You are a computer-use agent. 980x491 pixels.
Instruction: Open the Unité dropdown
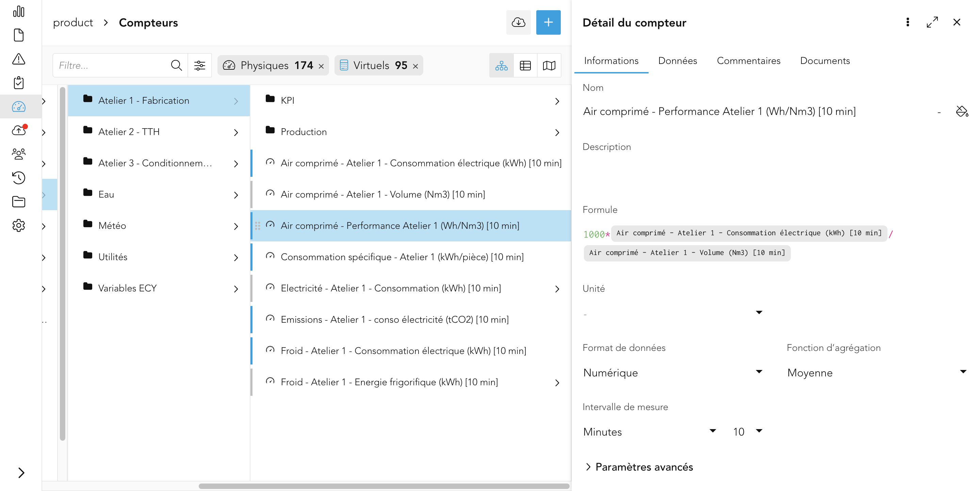point(673,313)
